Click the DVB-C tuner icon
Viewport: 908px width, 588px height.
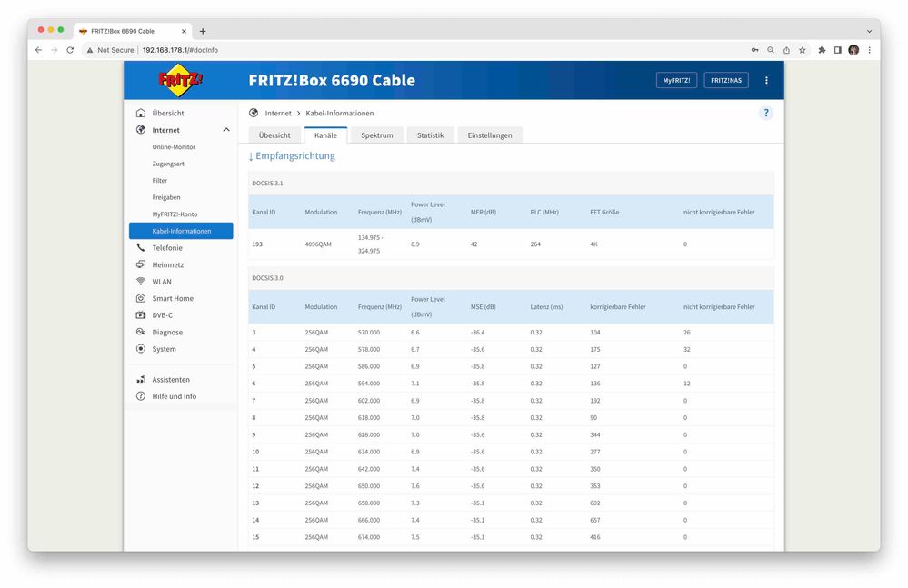click(140, 314)
